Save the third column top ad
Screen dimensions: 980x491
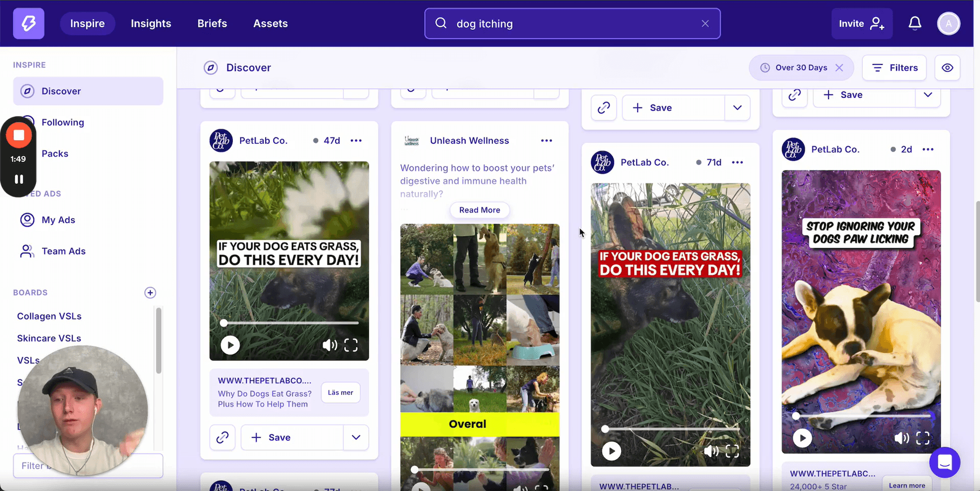point(673,108)
